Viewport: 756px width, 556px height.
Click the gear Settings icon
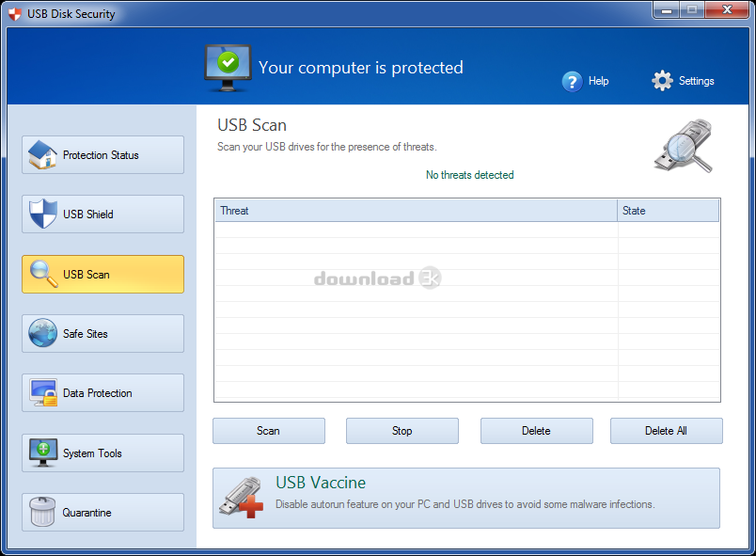(662, 81)
